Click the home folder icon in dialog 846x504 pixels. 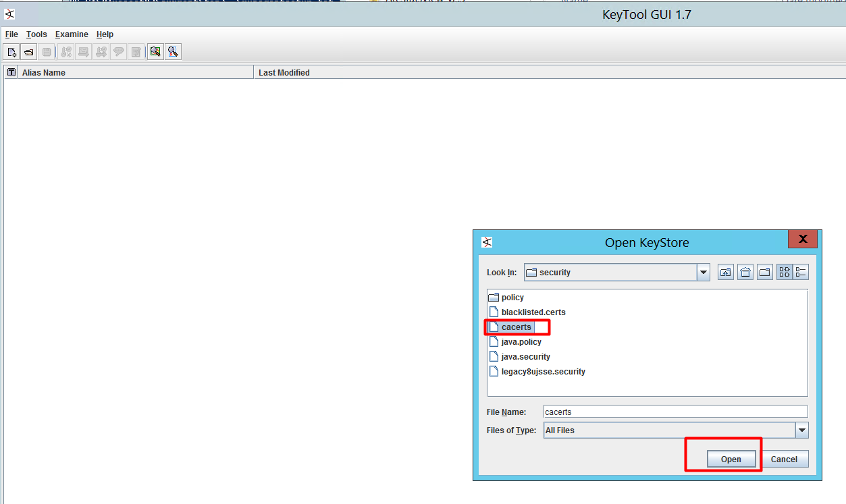pos(745,271)
